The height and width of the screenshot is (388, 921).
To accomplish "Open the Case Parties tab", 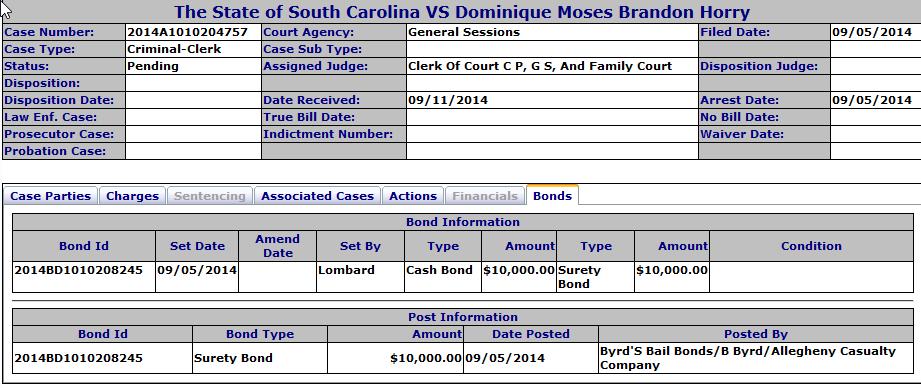I will coord(51,196).
